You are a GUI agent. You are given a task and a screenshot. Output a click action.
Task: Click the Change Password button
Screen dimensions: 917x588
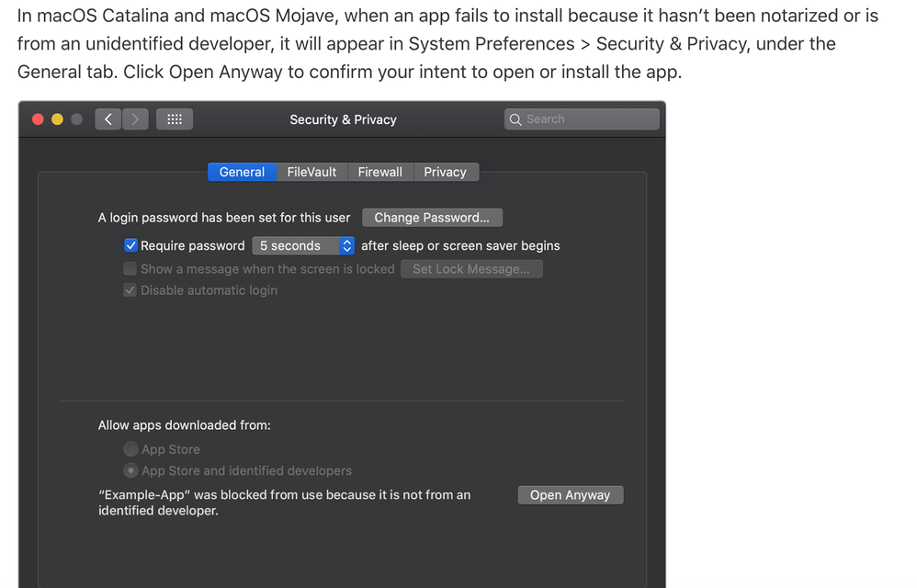(x=432, y=218)
